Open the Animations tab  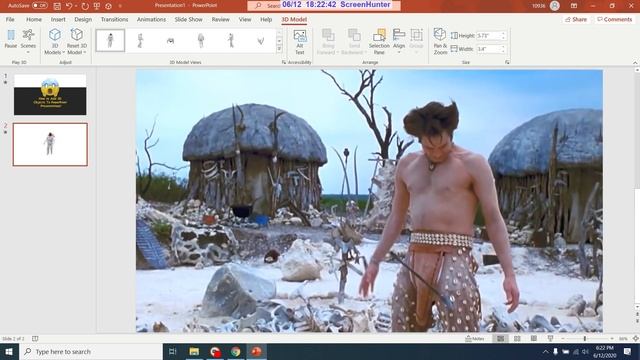click(x=151, y=19)
